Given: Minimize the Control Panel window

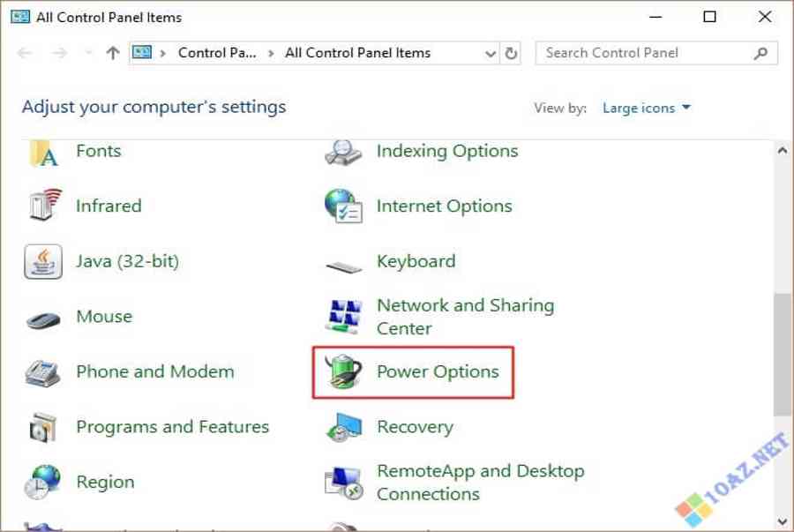Looking at the screenshot, I should (x=655, y=17).
